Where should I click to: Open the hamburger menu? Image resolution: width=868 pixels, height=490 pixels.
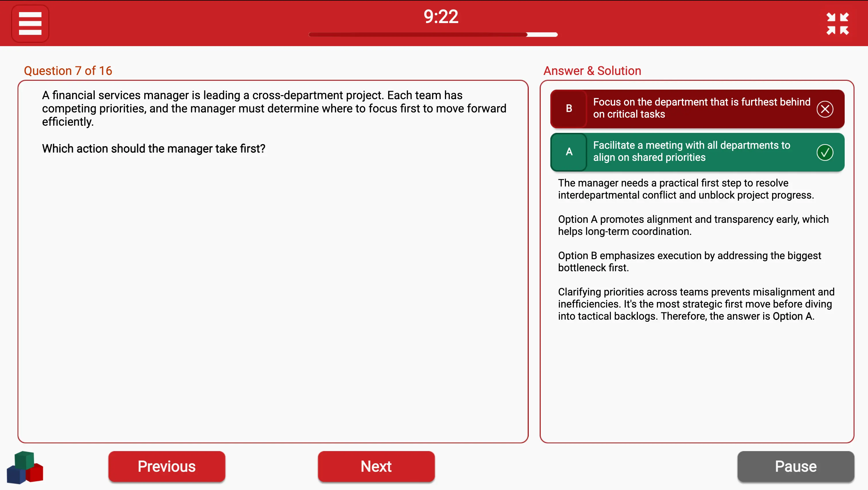tap(30, 23)
